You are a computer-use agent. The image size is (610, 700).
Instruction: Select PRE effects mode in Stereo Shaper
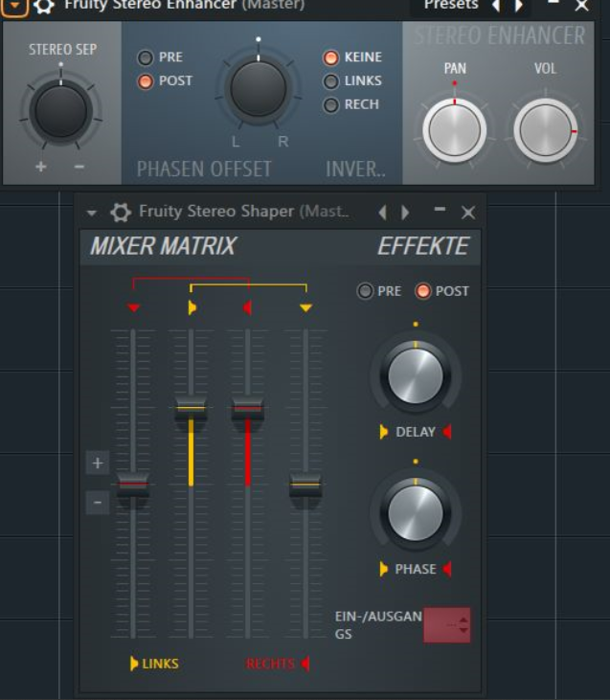pyautogui.click(x=365, y=291)
